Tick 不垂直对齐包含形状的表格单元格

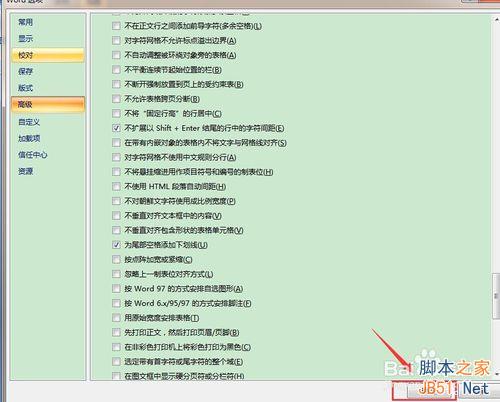(116, 230)
